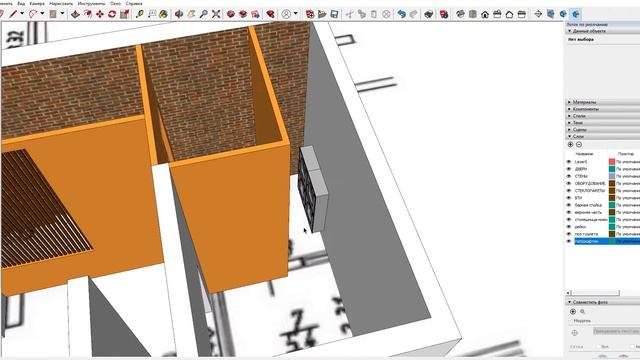Open the Arc tool dropdown arrow
Viewport: 640px width, 360px height.
[42, 14]
